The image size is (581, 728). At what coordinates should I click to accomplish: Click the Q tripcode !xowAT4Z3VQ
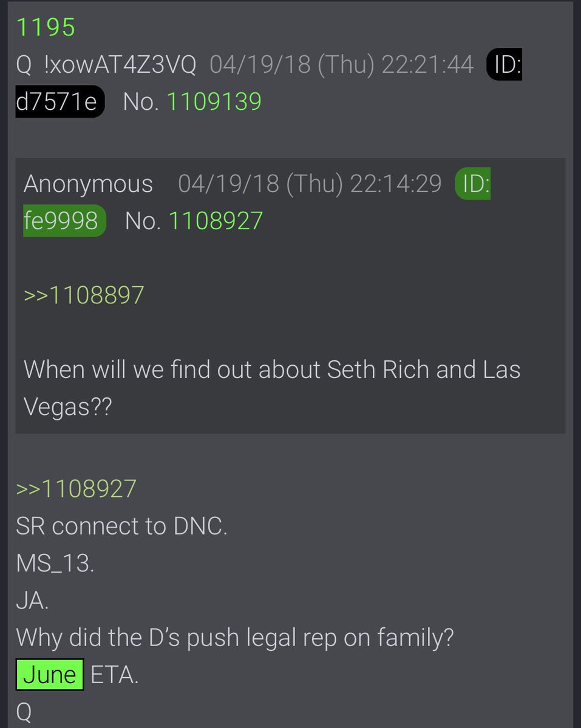pyautogui.click(x=120, y=65)
